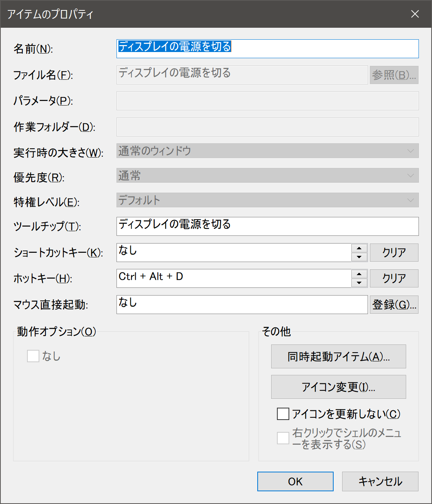Check the なし option under 動作オプション
The image size is (432, 504).
coord(33,356)
